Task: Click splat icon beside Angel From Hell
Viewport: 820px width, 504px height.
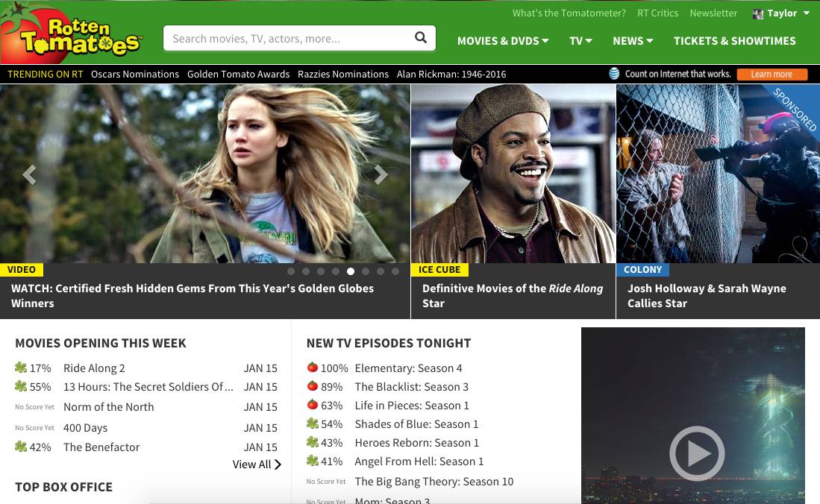Action: (x=312, y=461)
